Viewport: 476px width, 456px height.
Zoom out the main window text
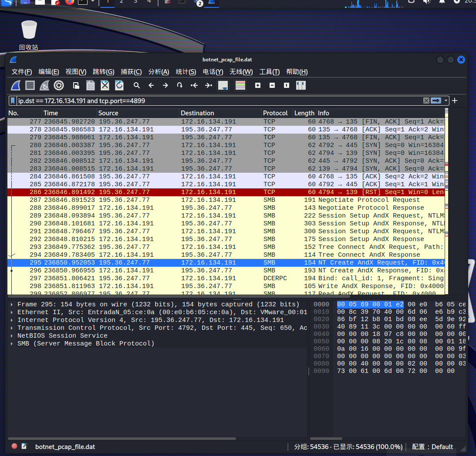click(272, 86)
